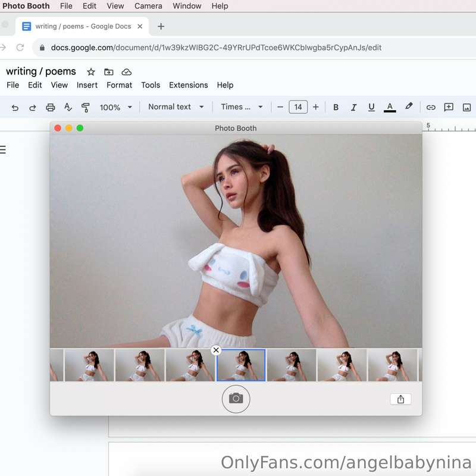Toggle Italic formatting
The height and width of the screenshot is (476, 476).
click(353, 108)
